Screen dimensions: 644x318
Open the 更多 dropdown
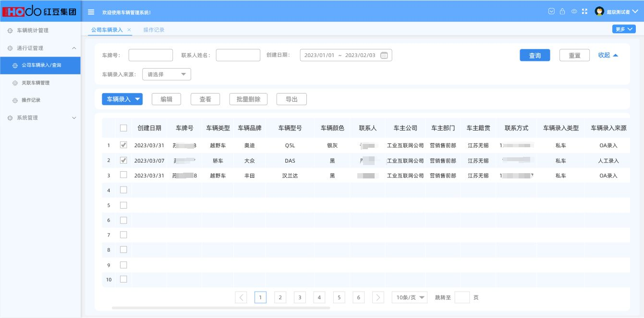click(x=624, y=29)
